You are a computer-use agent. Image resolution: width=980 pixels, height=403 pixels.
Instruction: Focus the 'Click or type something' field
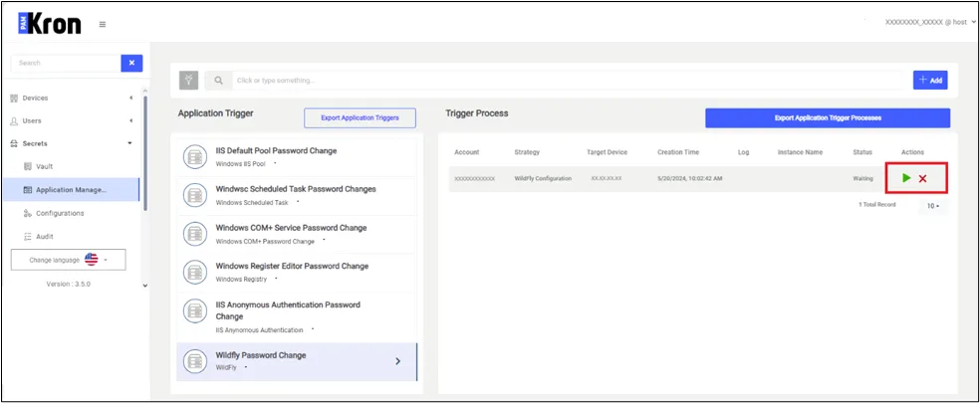[570, 81]
